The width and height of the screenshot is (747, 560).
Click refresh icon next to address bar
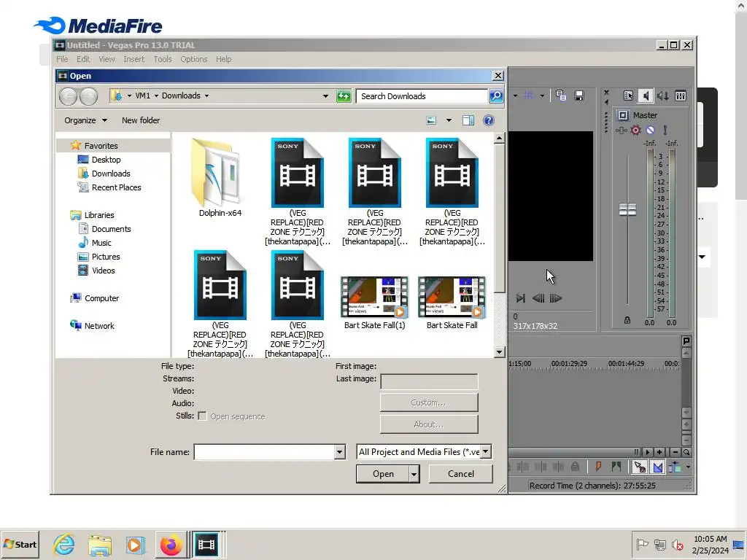344,96
